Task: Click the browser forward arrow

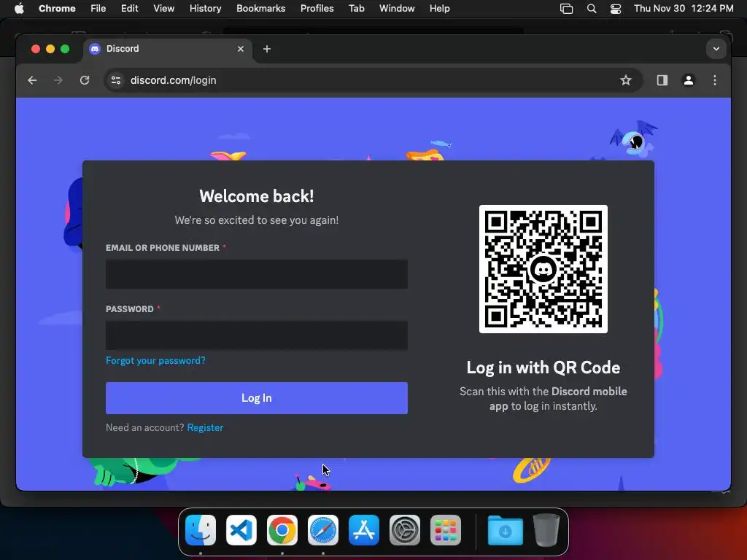Action: [58, 80]
